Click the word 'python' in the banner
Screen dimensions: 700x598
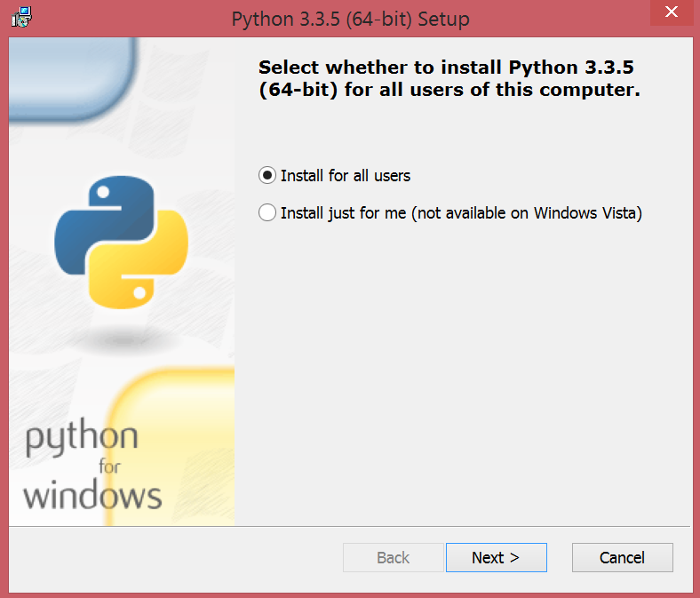point(81,439)
